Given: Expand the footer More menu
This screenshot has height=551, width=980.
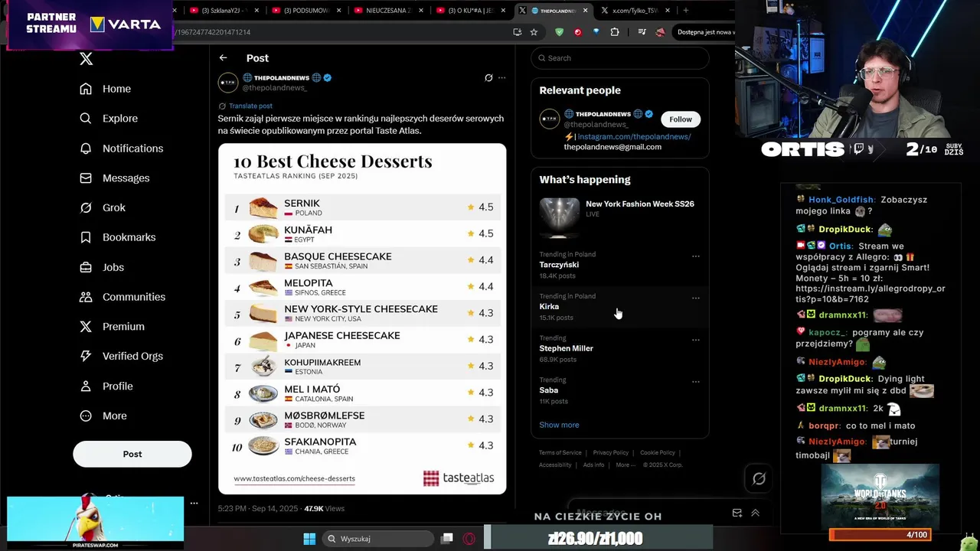Looking at the screenshot, I should point(626,465).
